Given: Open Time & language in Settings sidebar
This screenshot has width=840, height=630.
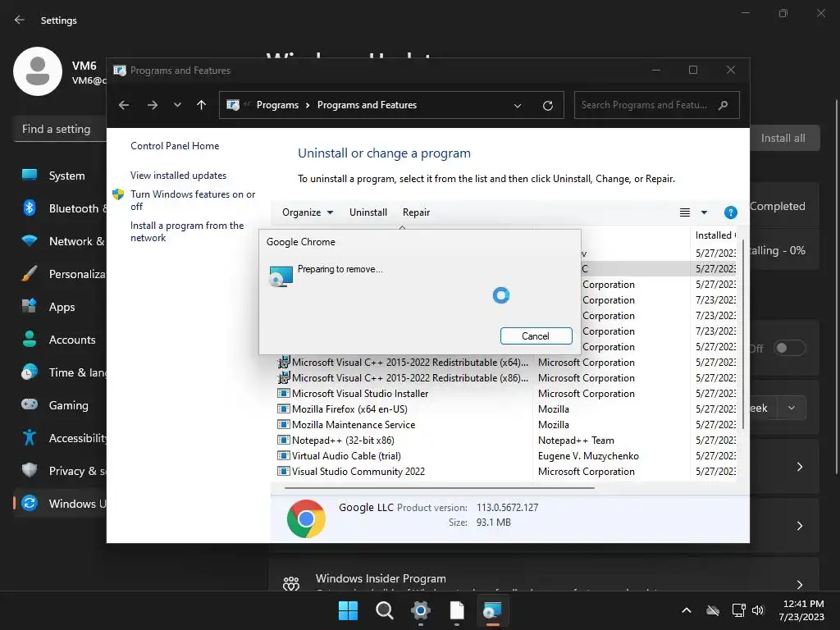Looking at the screenshot, I should [60, 372].
